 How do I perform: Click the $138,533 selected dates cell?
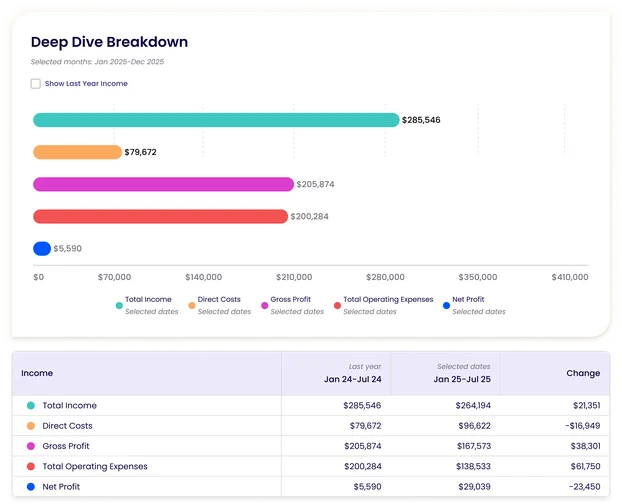[x=473, y=466]
